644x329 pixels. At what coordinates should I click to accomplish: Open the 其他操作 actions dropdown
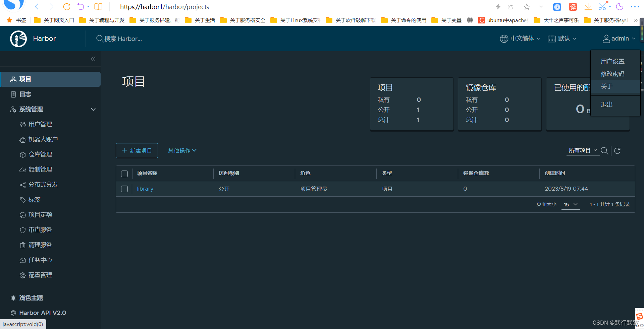click(x=182, y=151)
